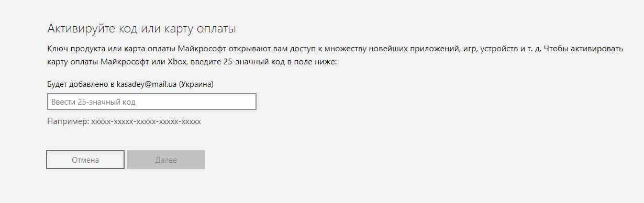Click Ключ продукта at start of paragraph
The image size is (644, 203).
(73, 49)
